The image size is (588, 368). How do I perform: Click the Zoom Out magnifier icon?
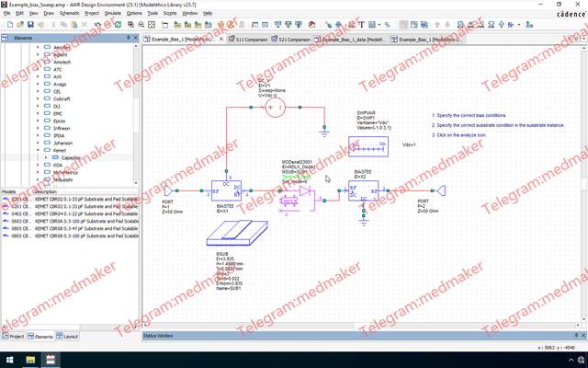(141, 25)
